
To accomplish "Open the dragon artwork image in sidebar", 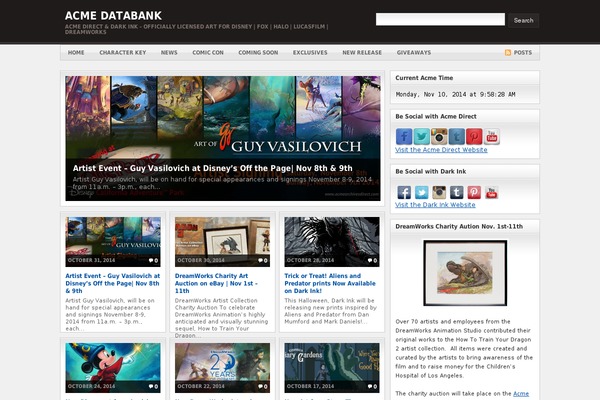I will coord(465,273).
